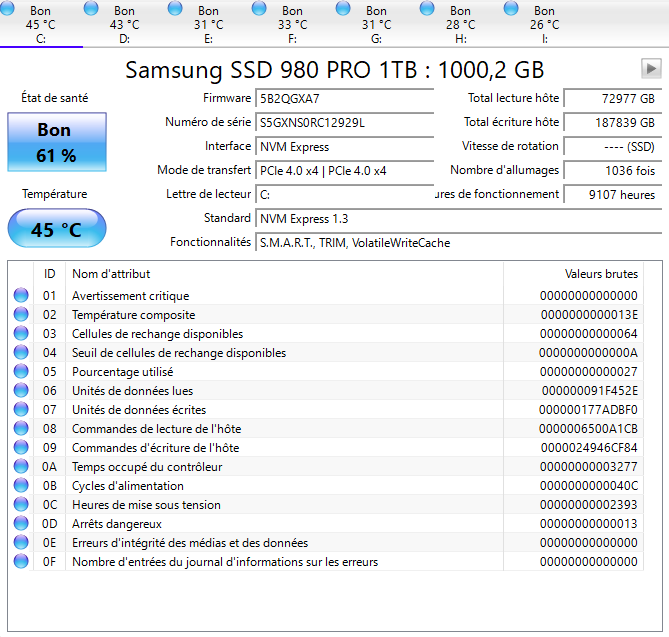Image resolution: width=669 pixels, height=637 pixels.
Task: Click the next-disk arrow button
Action: coord(651,69)
